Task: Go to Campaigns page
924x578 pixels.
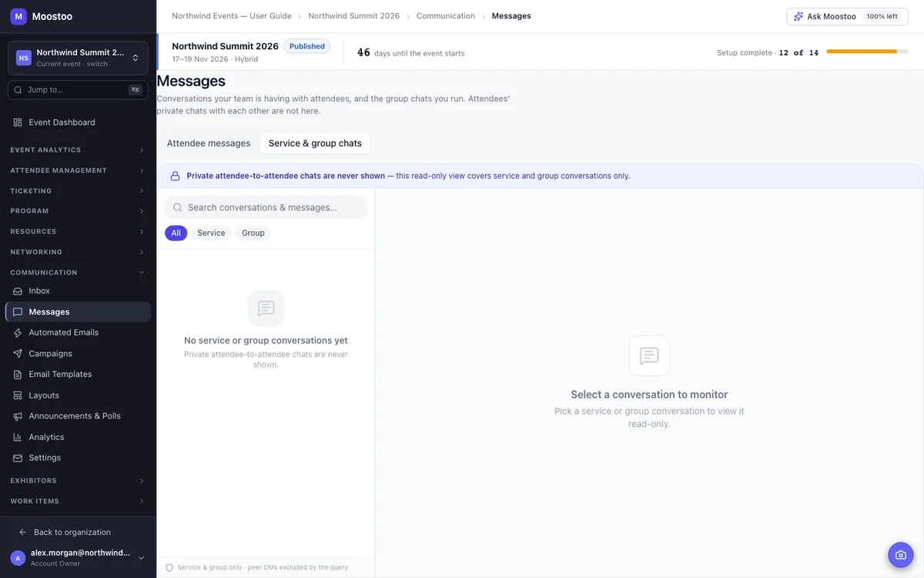Action: coord(78,354)
